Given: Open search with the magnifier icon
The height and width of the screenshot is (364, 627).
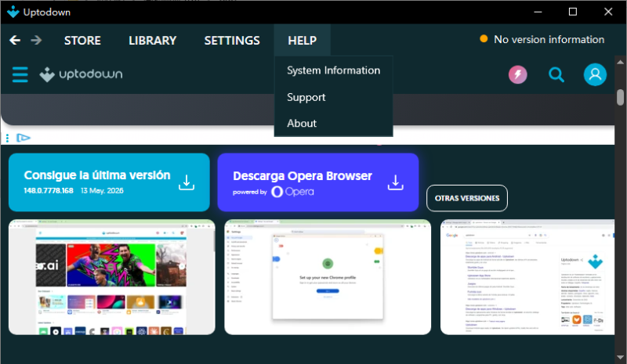Looking at the screenshot, I should [x=556, y=74].
